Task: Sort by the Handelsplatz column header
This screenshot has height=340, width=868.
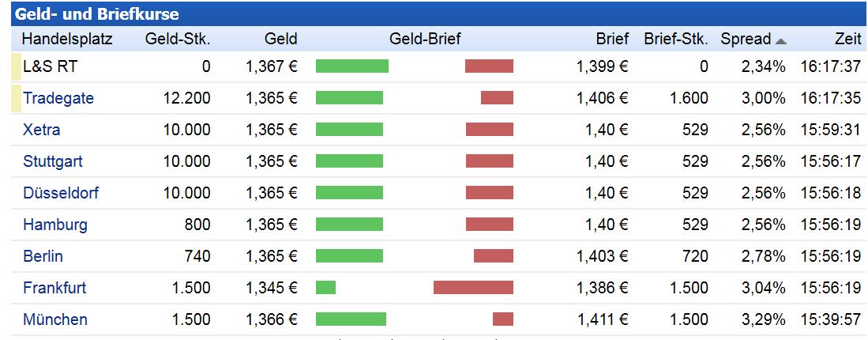Action: [x=67, y=40]
